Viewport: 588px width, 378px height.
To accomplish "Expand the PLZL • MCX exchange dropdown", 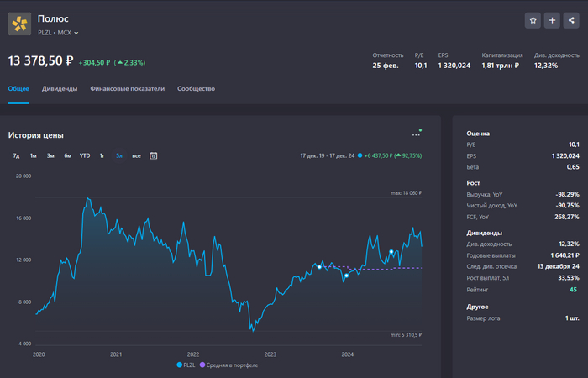I will click(58, 33).
